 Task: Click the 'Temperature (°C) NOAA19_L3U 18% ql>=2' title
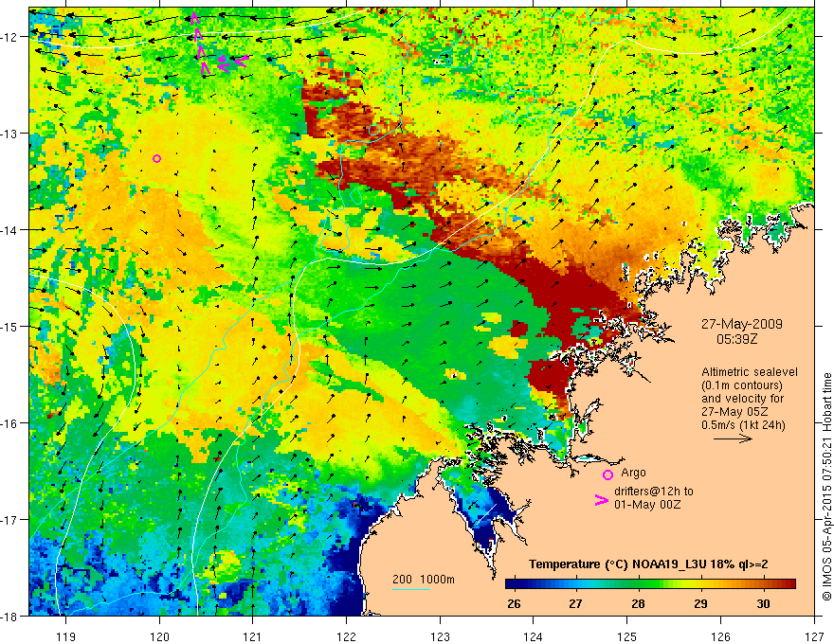(x=648, y=564)
